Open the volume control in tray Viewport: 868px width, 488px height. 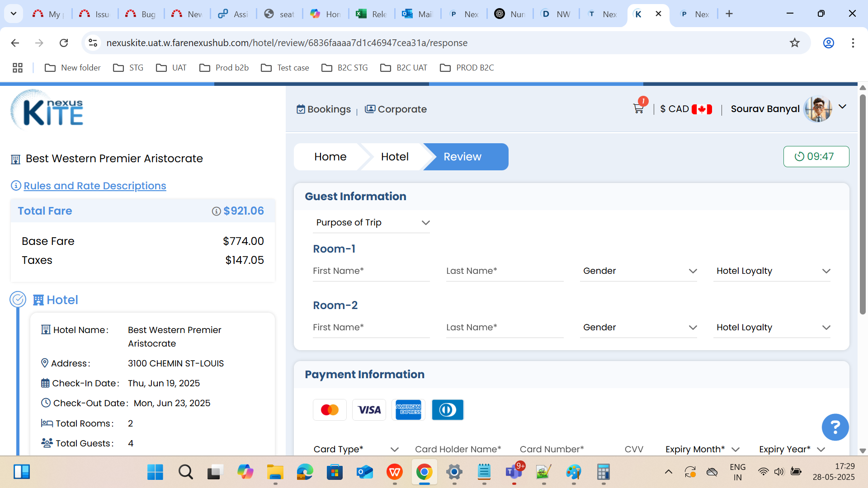click(778, 472)
